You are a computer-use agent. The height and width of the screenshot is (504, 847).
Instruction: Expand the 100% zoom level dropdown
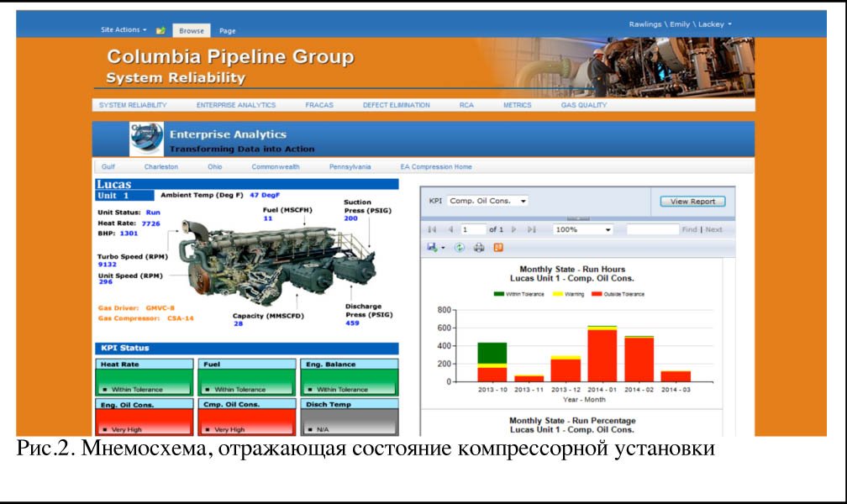583,229
